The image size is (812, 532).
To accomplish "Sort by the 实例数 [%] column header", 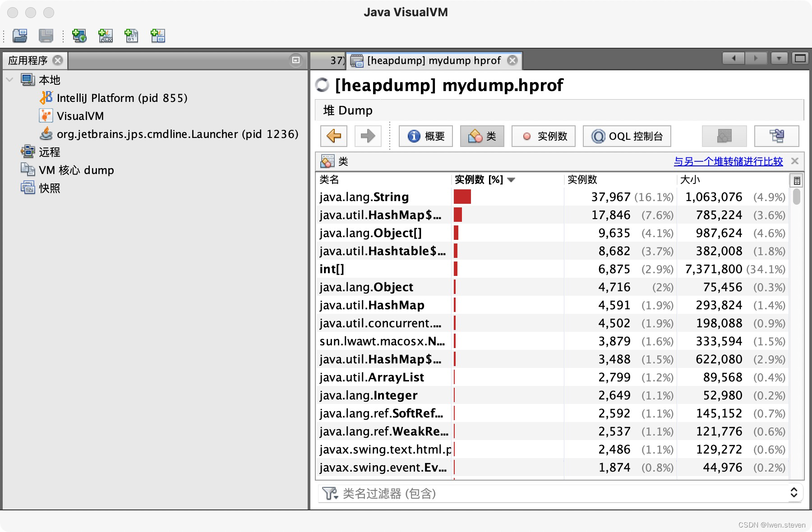I will 507,179.
